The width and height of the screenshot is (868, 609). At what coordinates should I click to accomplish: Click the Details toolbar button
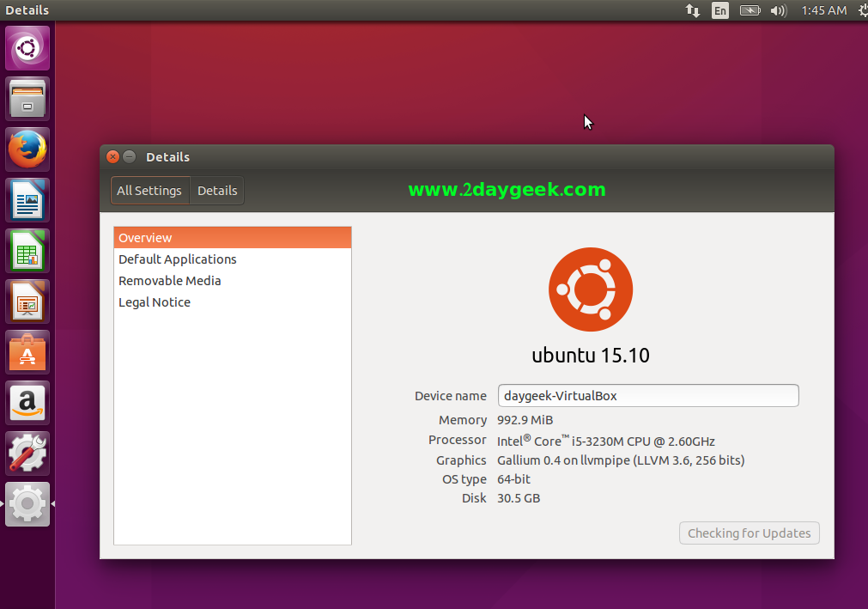click(x=217, y=191)
